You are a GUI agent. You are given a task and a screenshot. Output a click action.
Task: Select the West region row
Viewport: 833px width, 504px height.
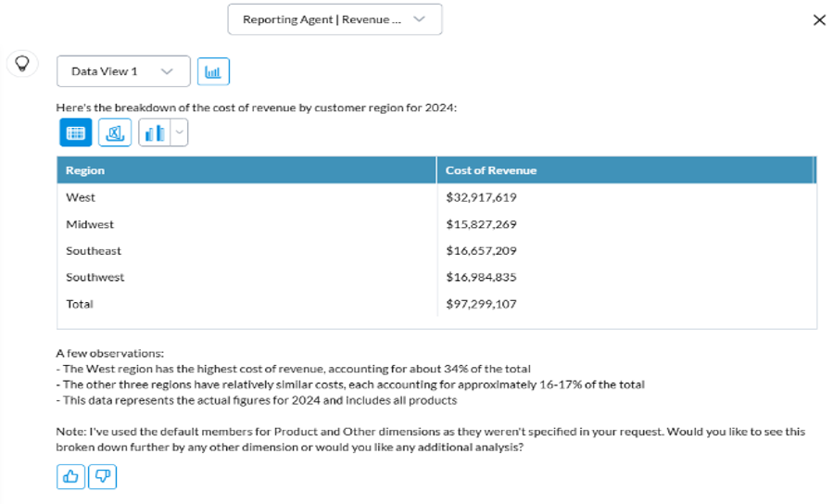81,197
